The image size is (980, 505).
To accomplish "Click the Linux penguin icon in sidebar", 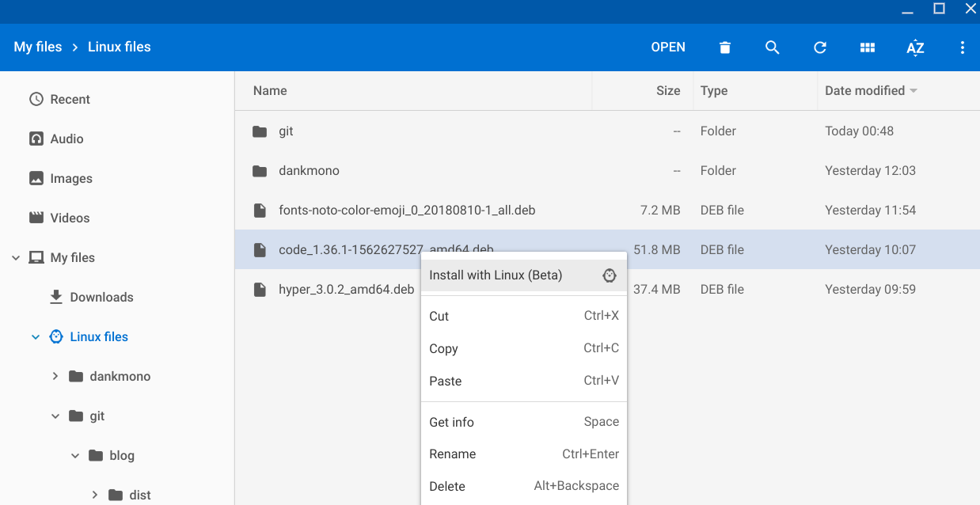I will click(56, 336).
